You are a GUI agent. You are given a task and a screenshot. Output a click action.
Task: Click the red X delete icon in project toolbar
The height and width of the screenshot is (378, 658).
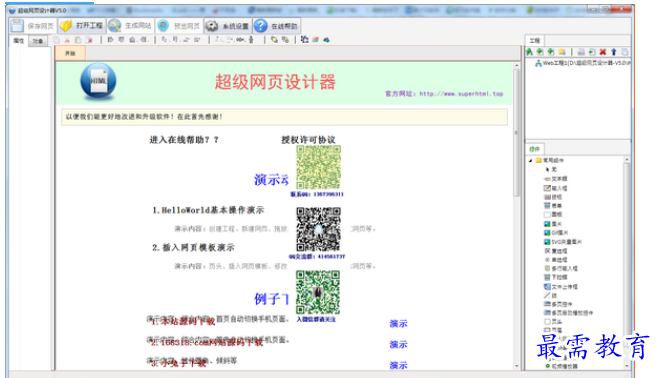603,52
